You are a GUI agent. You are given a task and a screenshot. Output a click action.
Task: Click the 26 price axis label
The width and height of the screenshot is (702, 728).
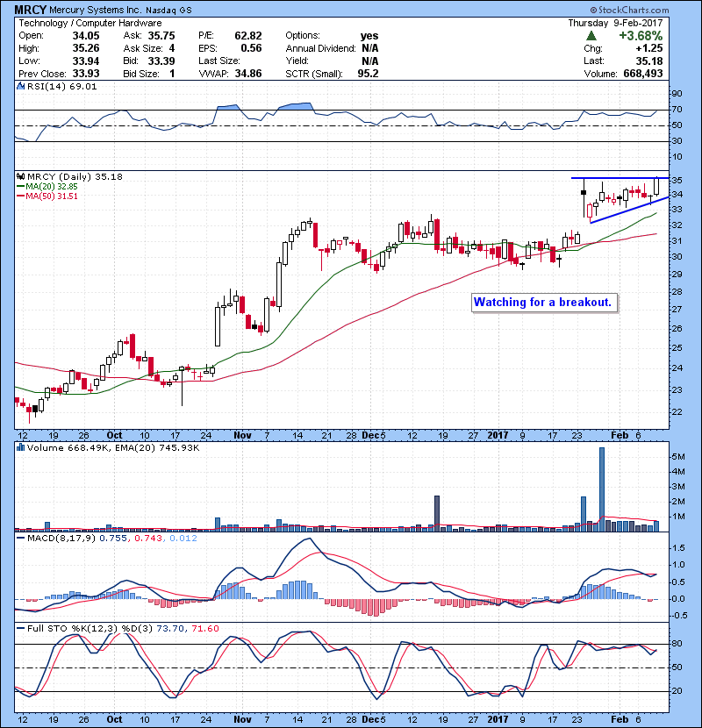[677, 329]
